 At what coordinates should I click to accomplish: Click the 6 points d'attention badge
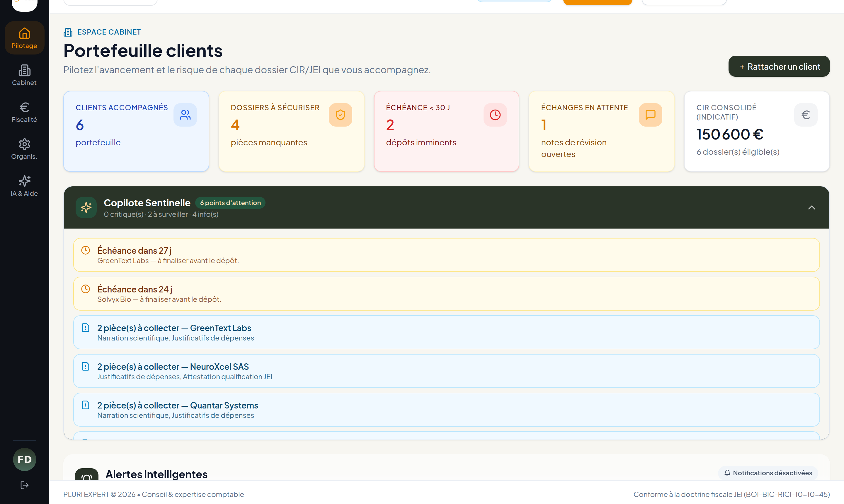point(230,203)
